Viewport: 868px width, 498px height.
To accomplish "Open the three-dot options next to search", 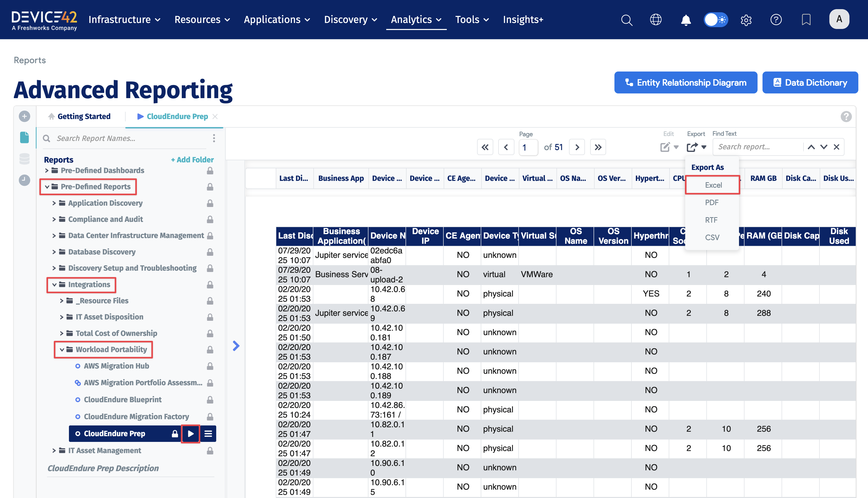I will pyautogui.click(x=214, y=138).
